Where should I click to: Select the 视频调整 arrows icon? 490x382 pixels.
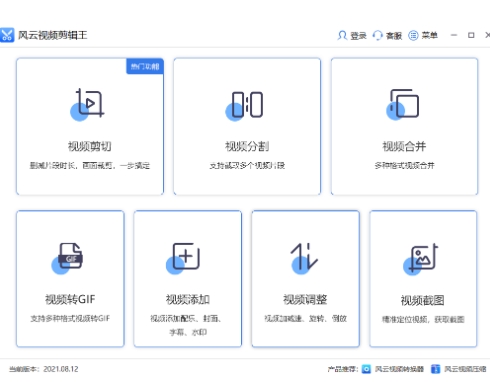pos(304,258)
